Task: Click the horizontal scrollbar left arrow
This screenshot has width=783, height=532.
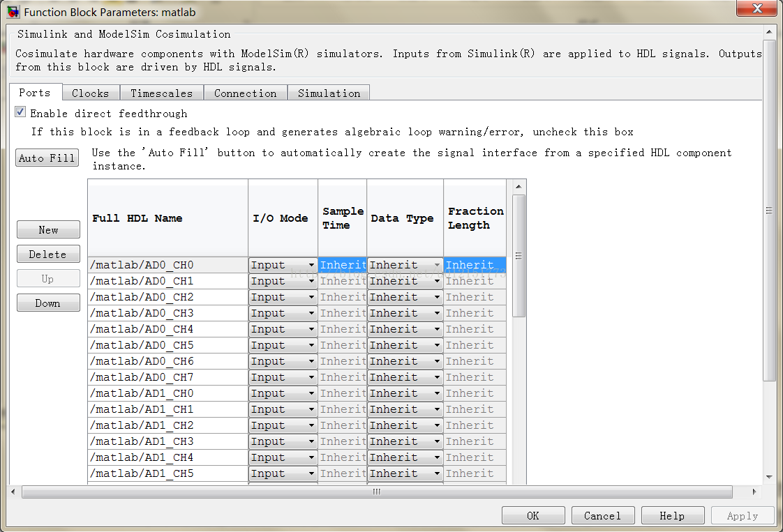Action: (x=13, y=492)
